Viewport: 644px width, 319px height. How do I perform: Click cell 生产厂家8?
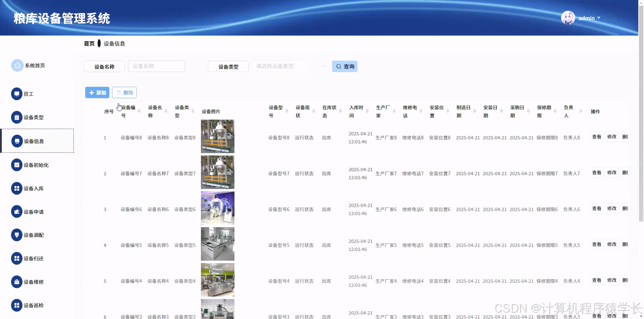pos(386,138)
